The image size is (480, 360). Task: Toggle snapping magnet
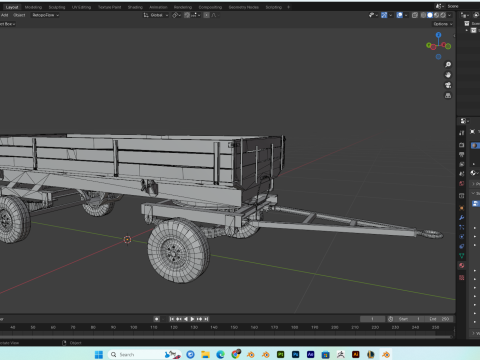click(x=187, y=15)
